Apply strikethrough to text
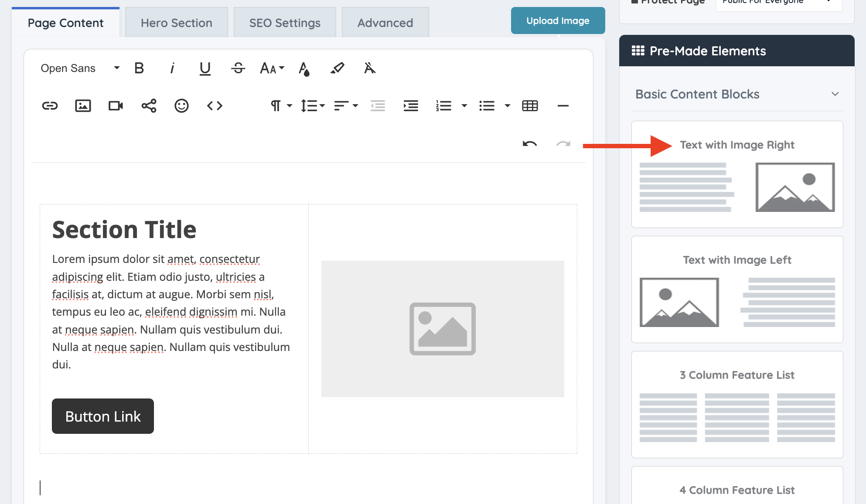 pos(238,68)
